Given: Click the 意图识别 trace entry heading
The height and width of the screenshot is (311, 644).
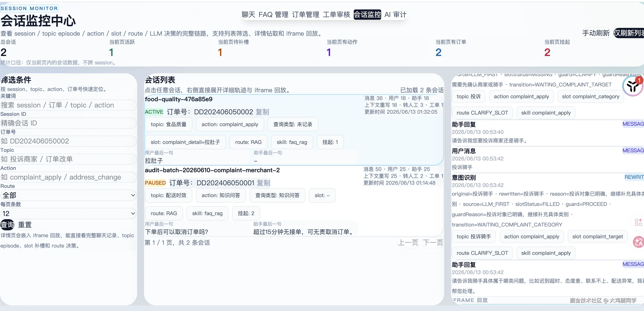Looking at the screenshot, I should [x=464, y=178].
